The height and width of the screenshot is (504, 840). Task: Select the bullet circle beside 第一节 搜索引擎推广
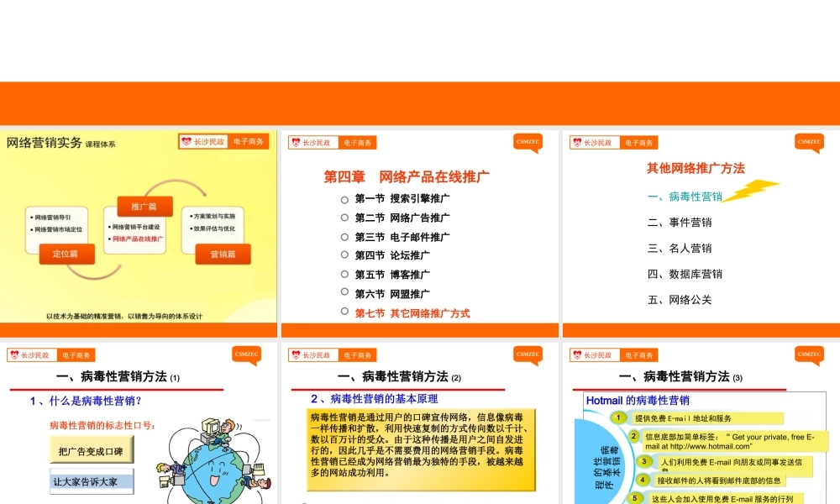pyautogui.click(x=344, y=199)
